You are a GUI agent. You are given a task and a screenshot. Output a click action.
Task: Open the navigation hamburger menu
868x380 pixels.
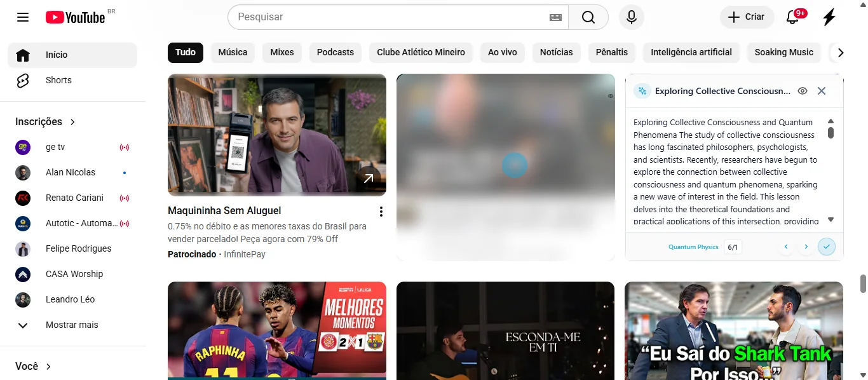22,17
